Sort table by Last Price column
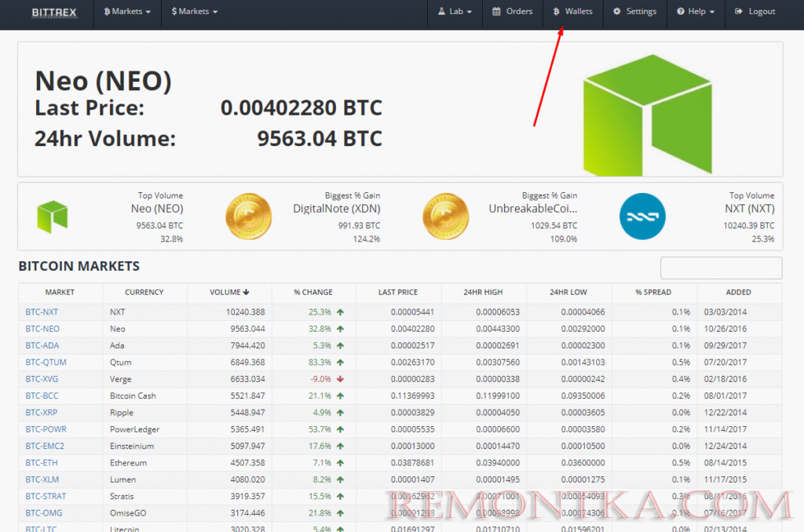Viewport: 804px width, 532px height. (x=398, y=292)
